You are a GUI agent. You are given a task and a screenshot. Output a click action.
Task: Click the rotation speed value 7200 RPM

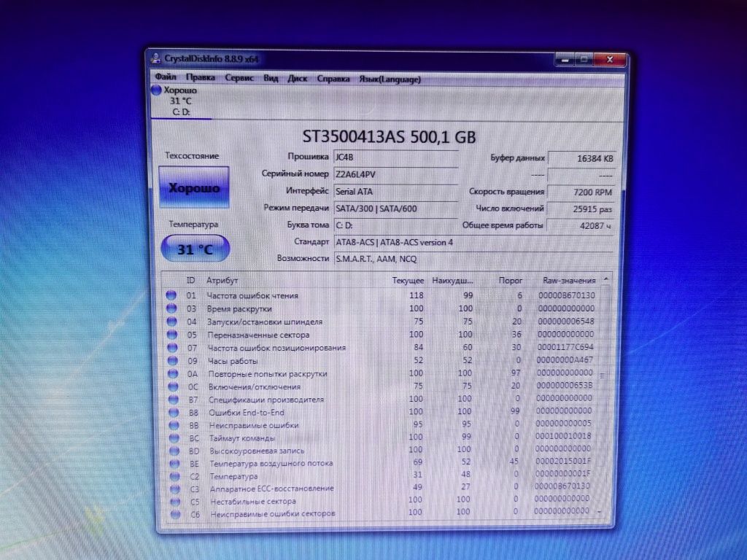(581, 192)
